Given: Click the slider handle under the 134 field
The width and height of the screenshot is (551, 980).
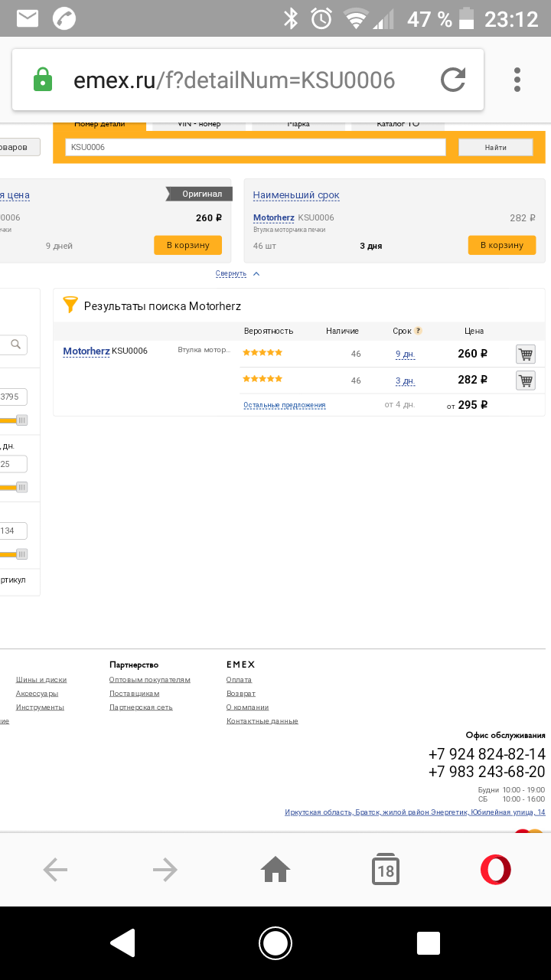Looking at the screenshot, I should (22, 554).
